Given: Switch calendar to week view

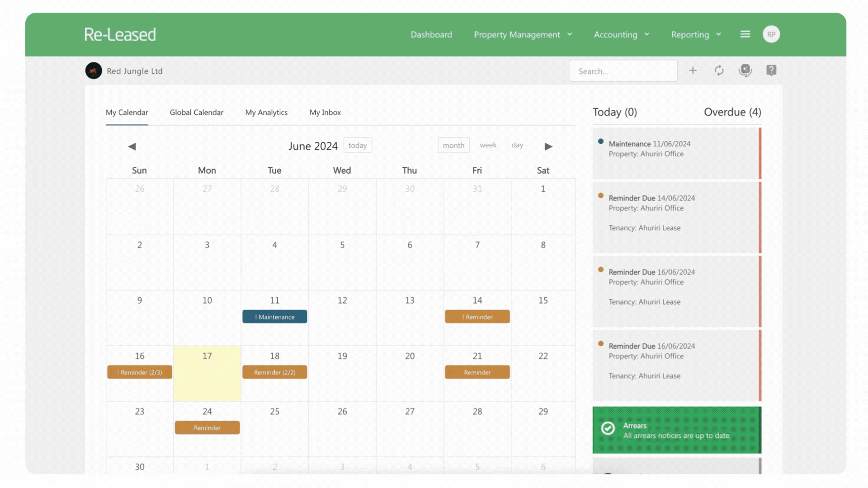Looking at the screenshot, I should (488, 145).
